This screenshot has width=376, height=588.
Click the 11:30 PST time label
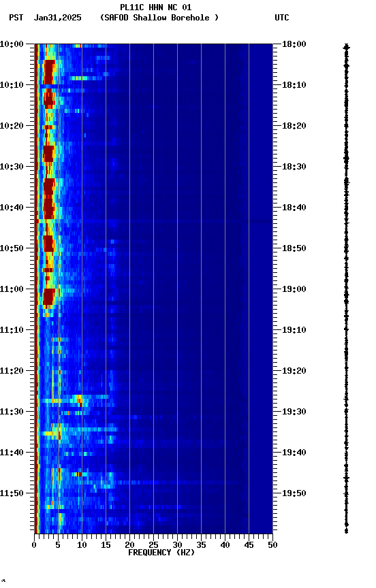[x=12, y=412]
